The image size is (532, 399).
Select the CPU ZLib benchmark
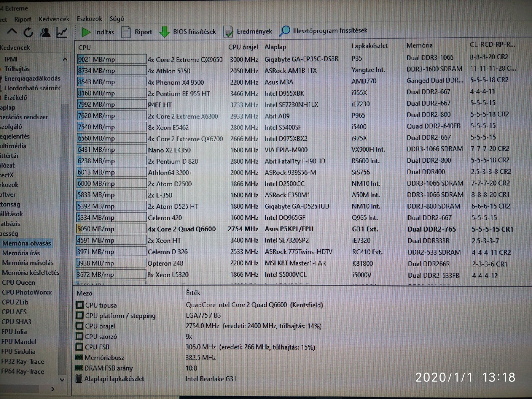(15, 302)
